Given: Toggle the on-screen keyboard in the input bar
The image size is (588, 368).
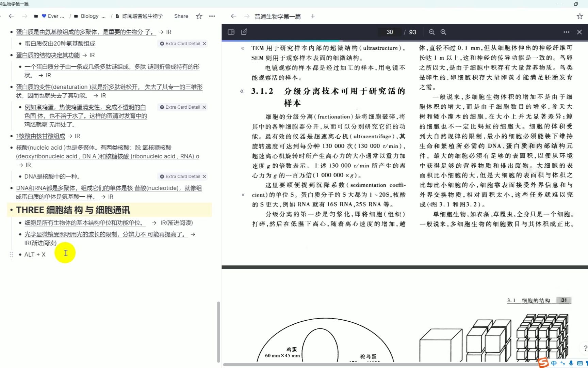Looking at the screenshot, I should [x=579, y=363].
